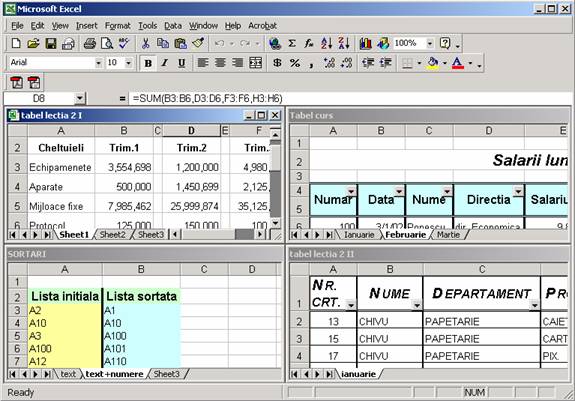Screen dimensions: 575x401
Task: Click column D header in tabel lectia
Action: pos(191,130)
